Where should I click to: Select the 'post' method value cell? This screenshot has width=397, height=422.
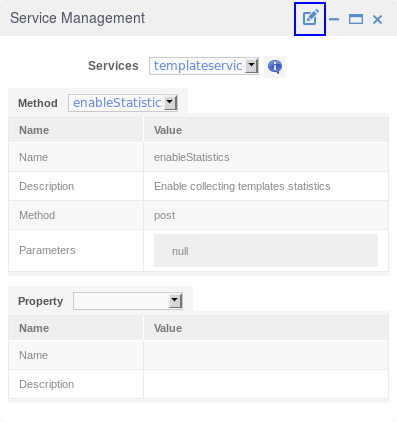pos(266,215)
